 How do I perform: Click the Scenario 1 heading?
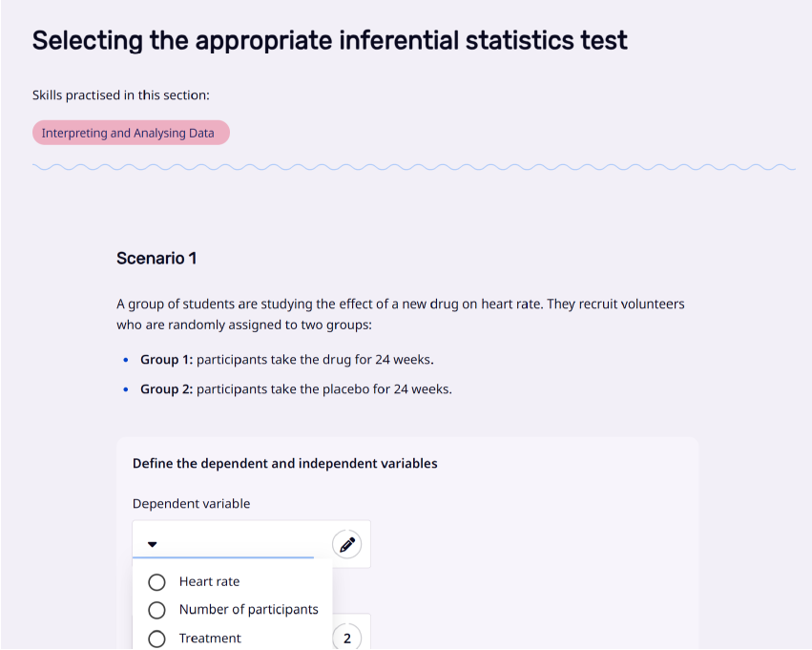(156, 258)
